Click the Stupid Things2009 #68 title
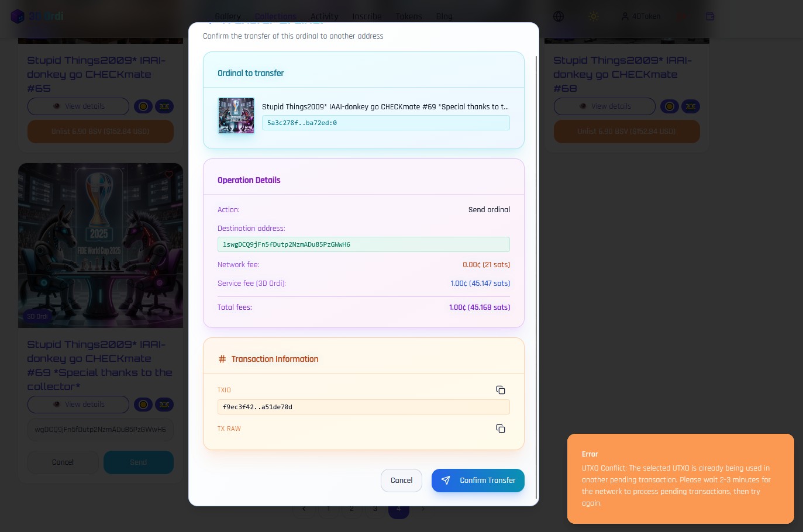The width and height of the screenshot is (803, 532). (623, 74)
